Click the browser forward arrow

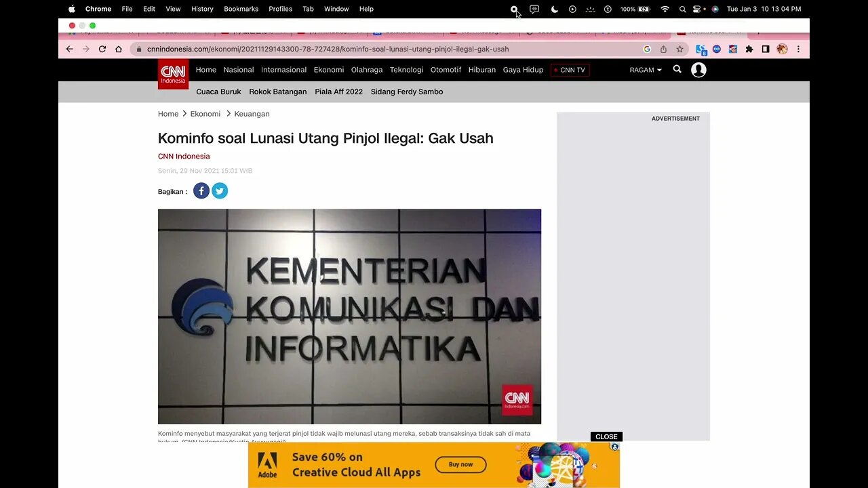(x=85, y=49)
